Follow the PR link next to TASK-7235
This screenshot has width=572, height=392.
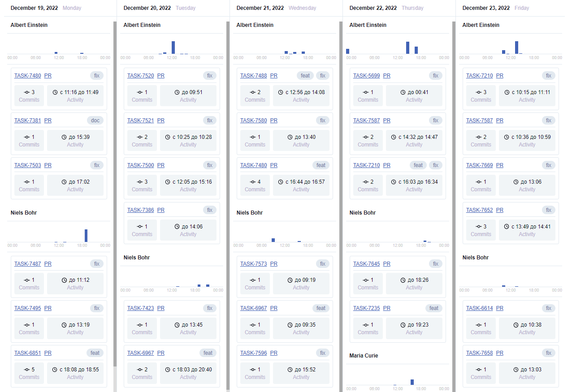pos(386,308)
